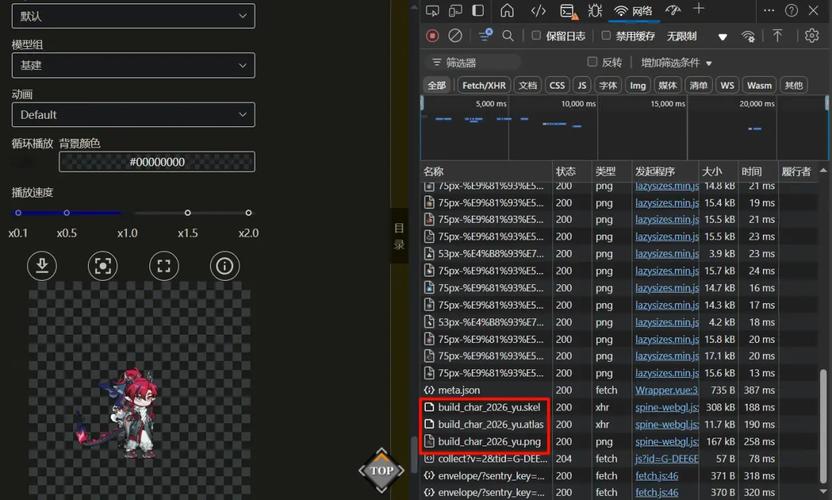Open the 无限制 throttling dropdown
The height and width of the screenshot is (500, 832).
click(697, 36)
